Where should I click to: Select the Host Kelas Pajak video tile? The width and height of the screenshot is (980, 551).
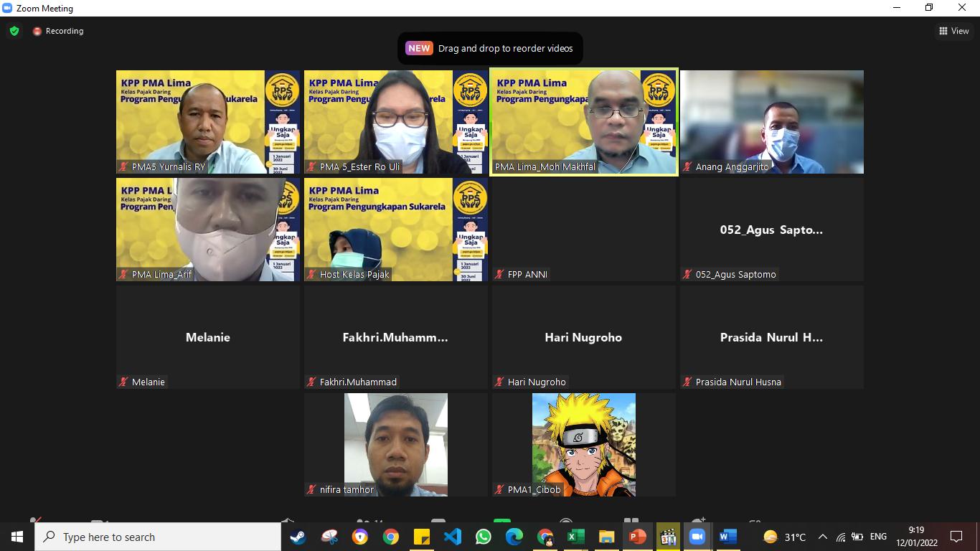395,230
